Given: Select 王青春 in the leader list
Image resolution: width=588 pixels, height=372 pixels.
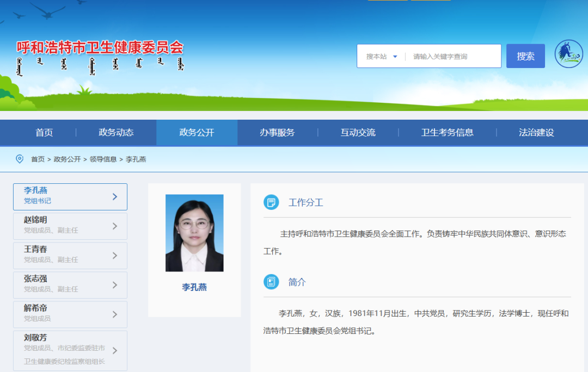Looking at the screenshot, I should (70, 256).
